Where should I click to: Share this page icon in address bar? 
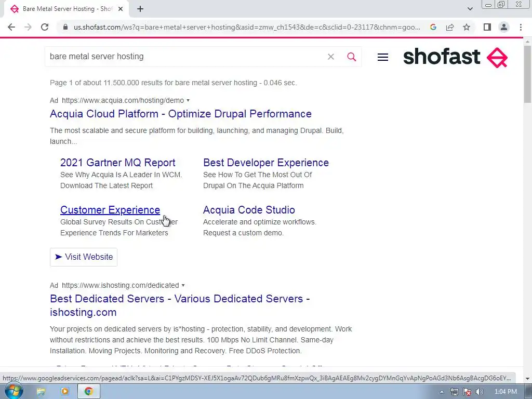coord(450,27)
